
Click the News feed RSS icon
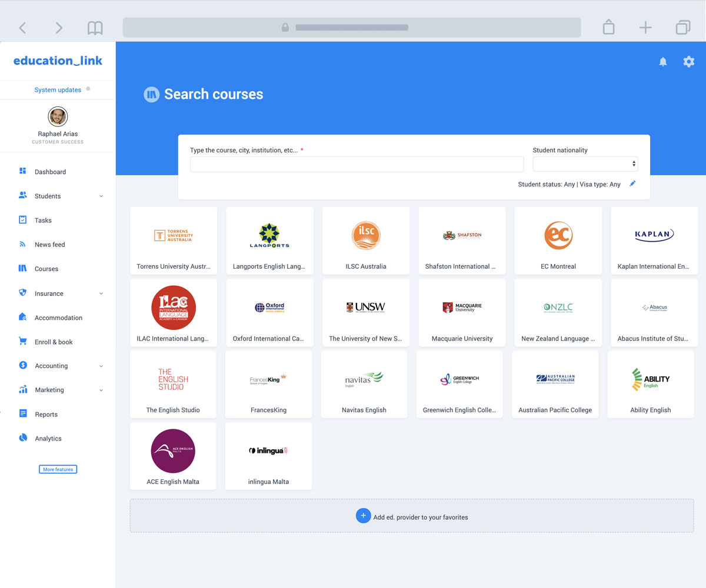(23, 244)
